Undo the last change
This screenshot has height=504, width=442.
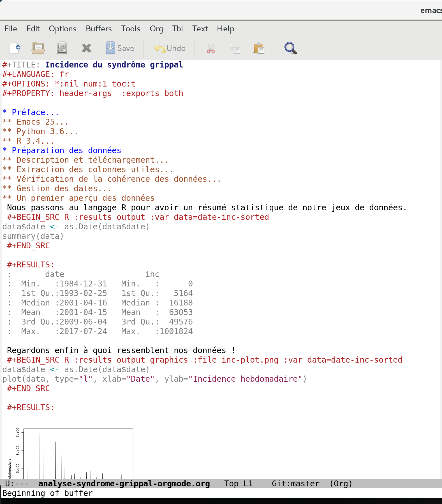point(170,48)
